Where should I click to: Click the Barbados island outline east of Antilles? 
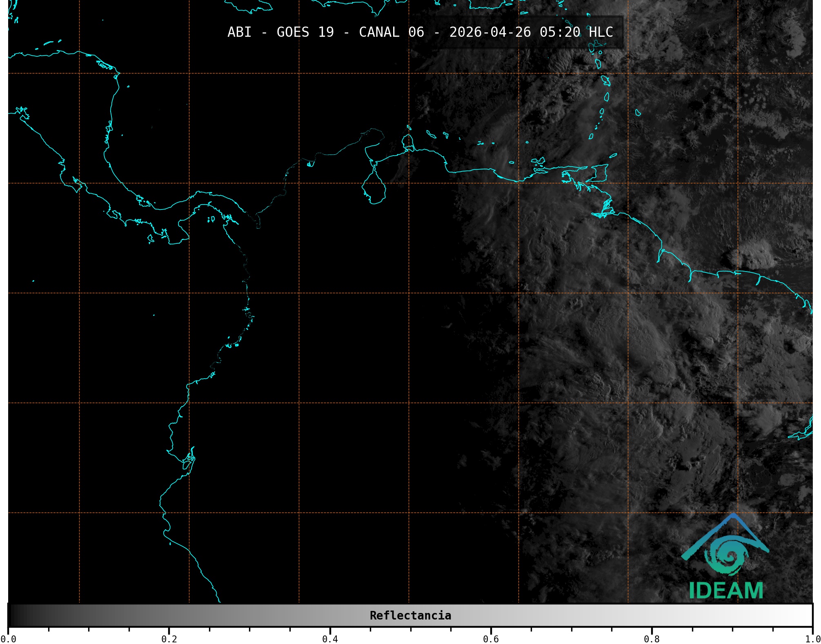(638, 113)
